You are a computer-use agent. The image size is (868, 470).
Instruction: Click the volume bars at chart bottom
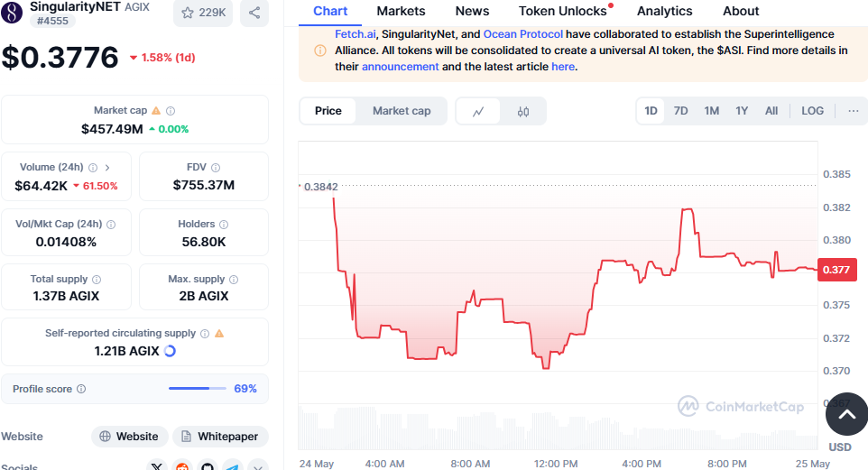click(x=558, y=428)
